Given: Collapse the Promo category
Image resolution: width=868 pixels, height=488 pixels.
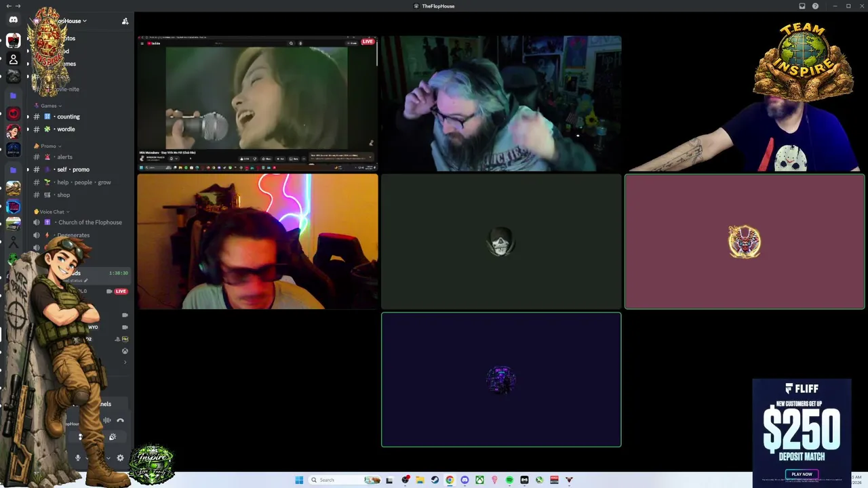Looking at the screenshot, I should click(48, 146).
